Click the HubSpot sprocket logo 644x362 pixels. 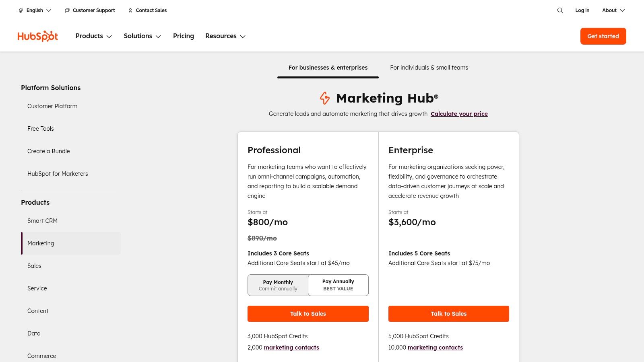[x=37, y=36]
